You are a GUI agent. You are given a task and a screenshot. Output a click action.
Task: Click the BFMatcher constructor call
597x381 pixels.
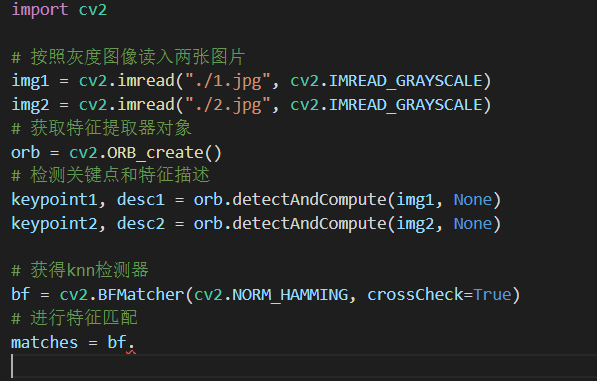(141, 295)
